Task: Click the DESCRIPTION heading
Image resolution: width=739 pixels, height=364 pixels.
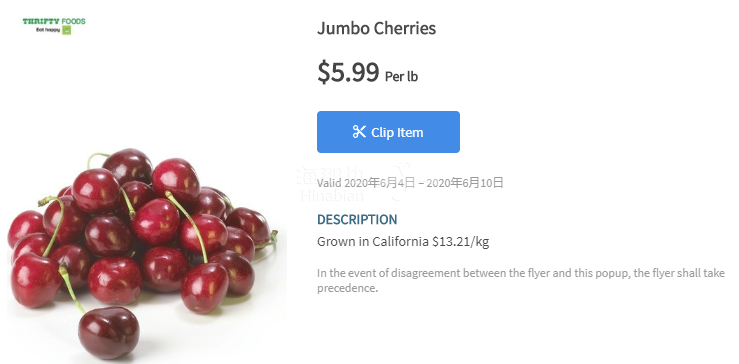Action: [357, 220]
